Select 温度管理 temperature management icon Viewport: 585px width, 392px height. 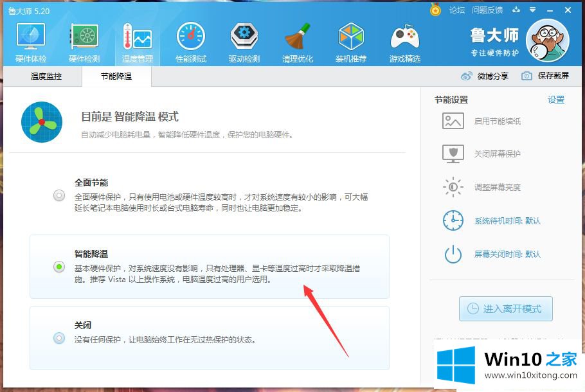point(138,37)
